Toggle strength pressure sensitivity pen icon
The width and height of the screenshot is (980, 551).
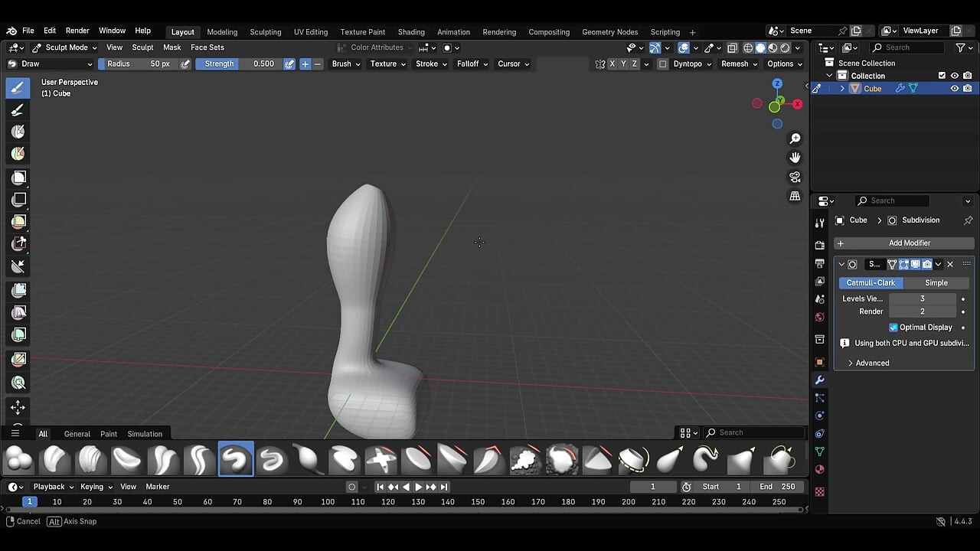[x=289, y=64]
